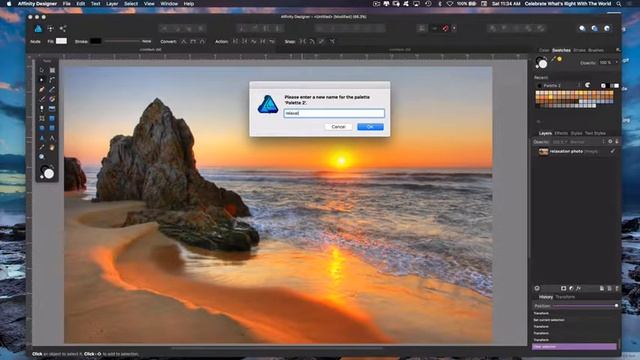Toggle the magnet snapping button
This screenshot has height=360, width=640.
click(x=445, y=29)
